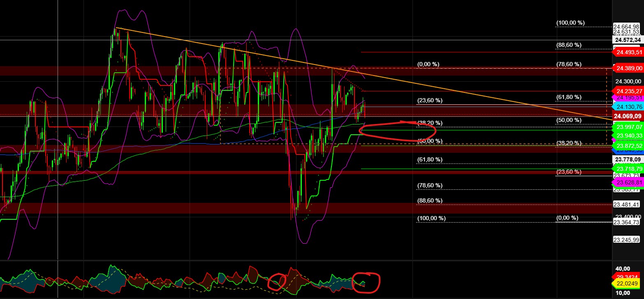The width and height of the screenshot is (644, 299).
Task: Click the (100,00 %) Fibonacci label at top
Action: [570, 23]
